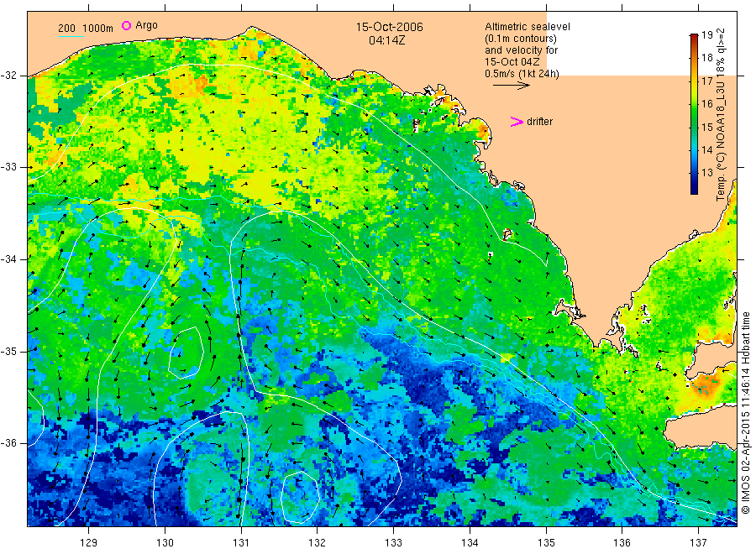Click the '(0.1m contours)' caption line

520,39
